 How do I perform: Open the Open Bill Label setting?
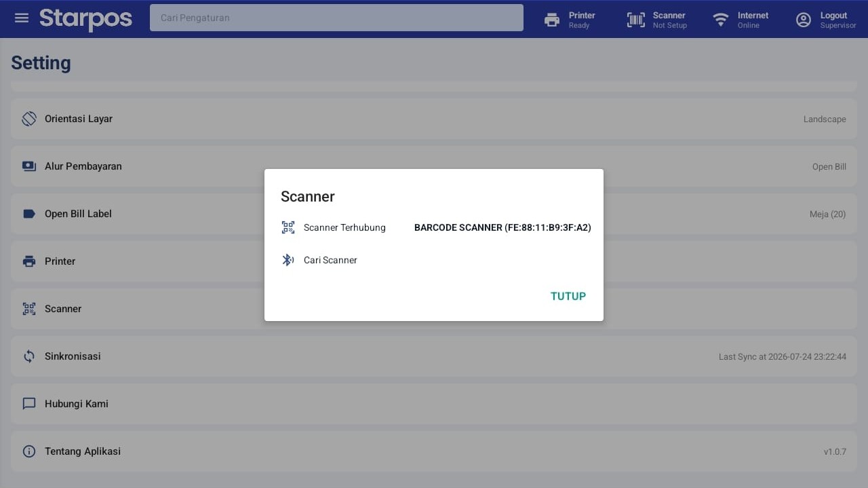pyautogui.click(x=434, y=214)
